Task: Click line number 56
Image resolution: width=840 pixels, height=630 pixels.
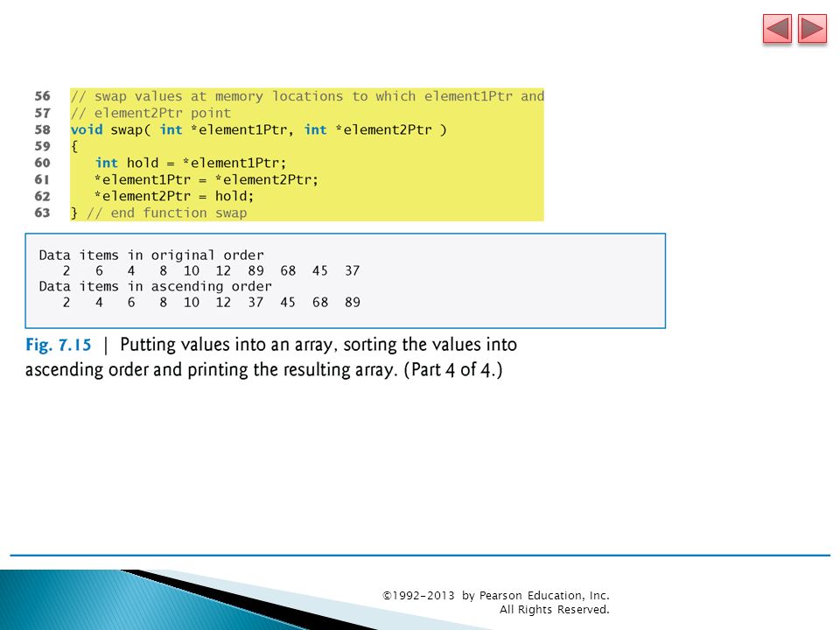Action: pyautogui.click(x=42, y=96)
